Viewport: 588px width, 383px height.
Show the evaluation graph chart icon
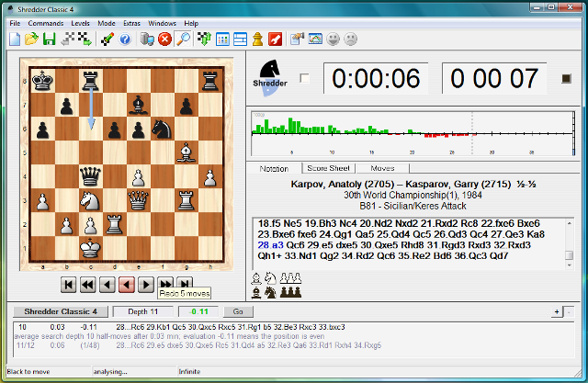[x=315, y=39]
